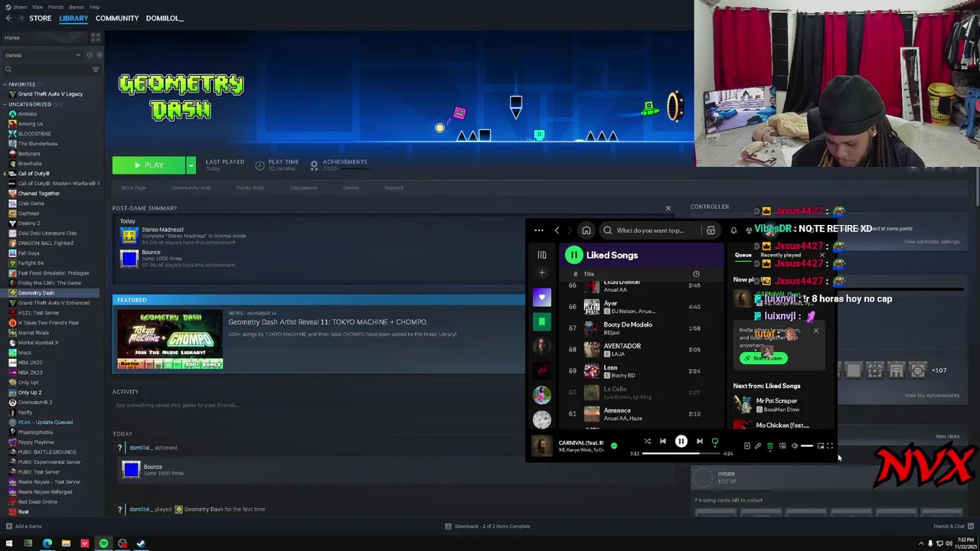Open Friends menu in Steam
Viewport: 980px width, 551px height.
[56, 7]
